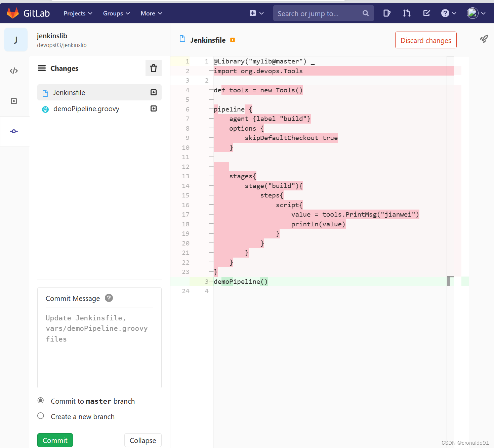494x448 pixels.
Task: Open the Edit view code icon in sidebar
Action: tap(14, 71)
